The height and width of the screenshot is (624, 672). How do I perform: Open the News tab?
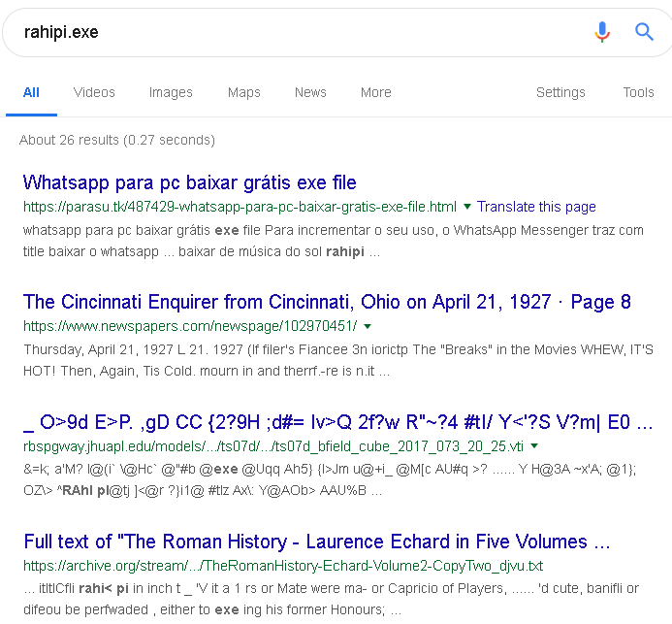(310, 92)
